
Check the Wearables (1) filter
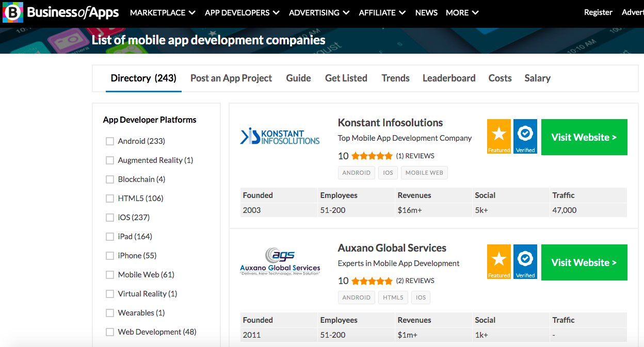click(x=110, y=313)
